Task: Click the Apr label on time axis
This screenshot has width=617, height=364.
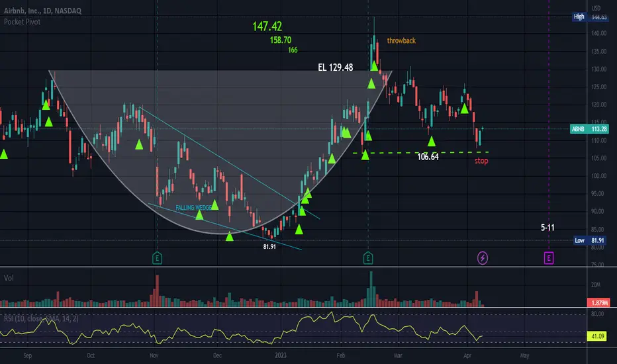Action: [467, 356]
